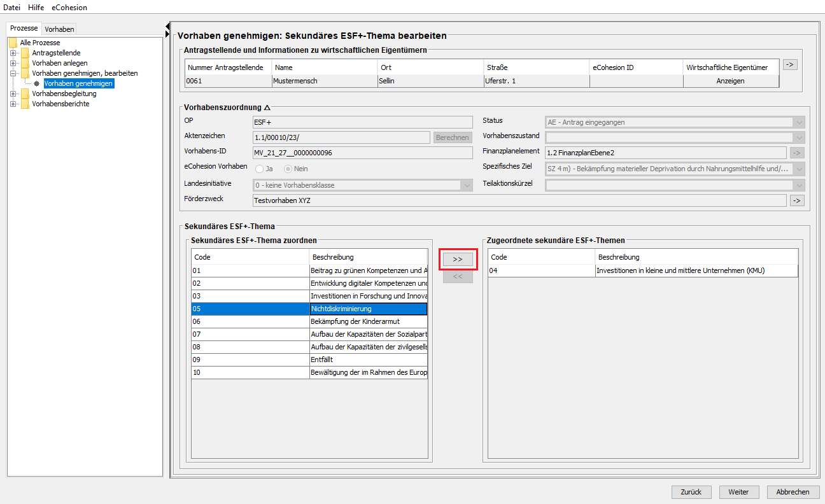Click the Weiter button

pyautogui.click(x=738, y=492)
